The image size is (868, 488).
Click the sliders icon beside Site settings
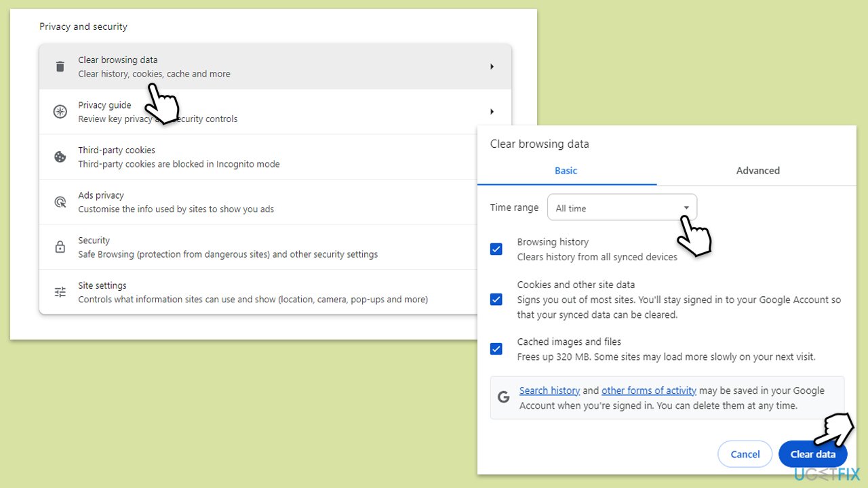pyautogui.click(x=60, y=292)
